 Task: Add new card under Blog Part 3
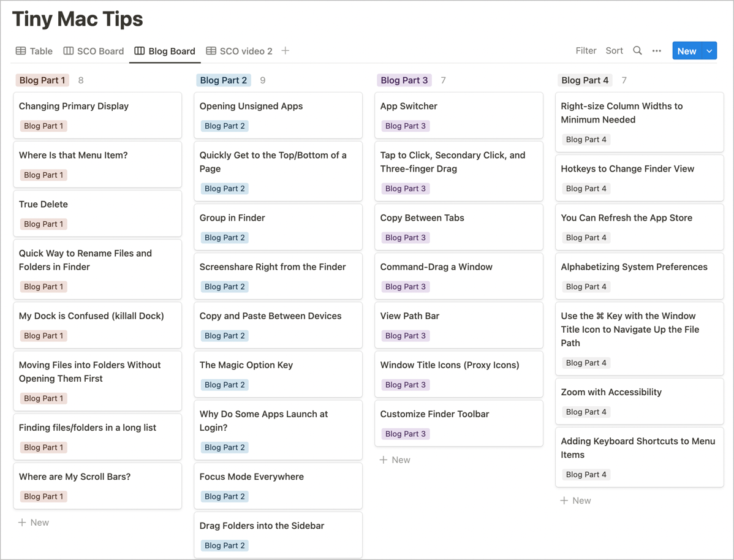(x=395, y=460)
